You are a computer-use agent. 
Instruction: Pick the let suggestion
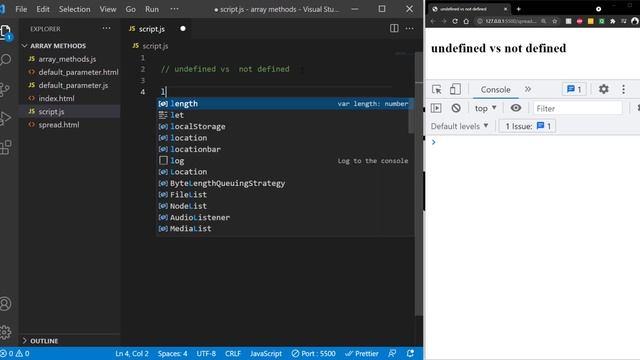284,115
